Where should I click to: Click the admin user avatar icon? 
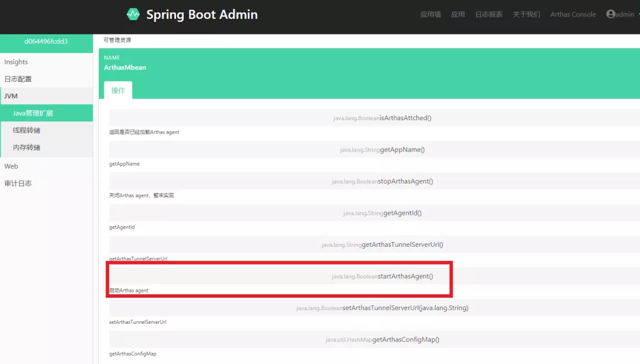point(610,14)
